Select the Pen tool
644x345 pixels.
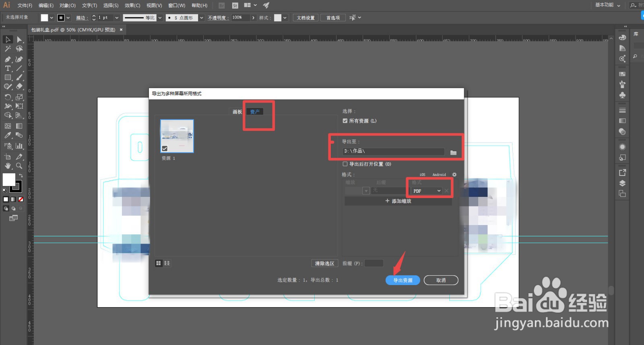(8, 59)
